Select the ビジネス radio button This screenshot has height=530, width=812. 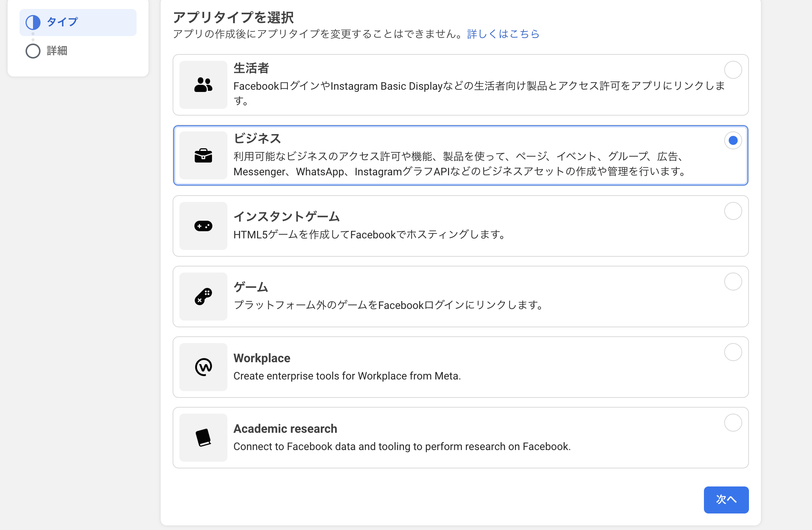pos(733,140)
